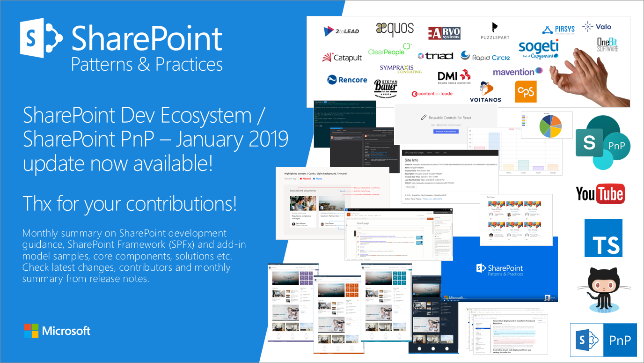Screen dimensions: 644x363
Task: Select Home in the SPO via MS Graph nav
Action: (x=430, y=153)
